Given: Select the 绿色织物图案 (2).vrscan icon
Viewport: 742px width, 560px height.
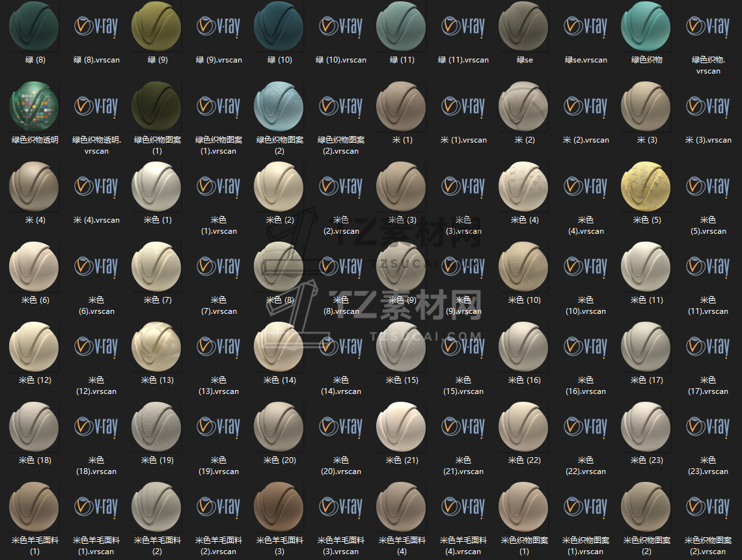Looking at the screenshot, I should point(340,106).
